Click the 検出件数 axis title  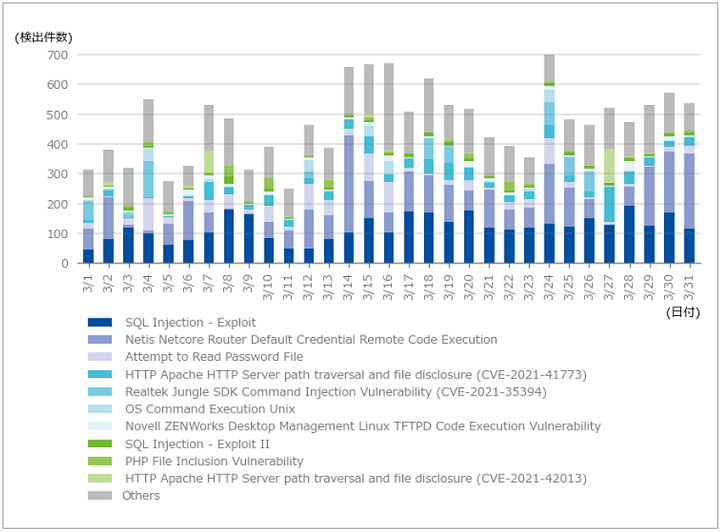[x=44, y=38]
